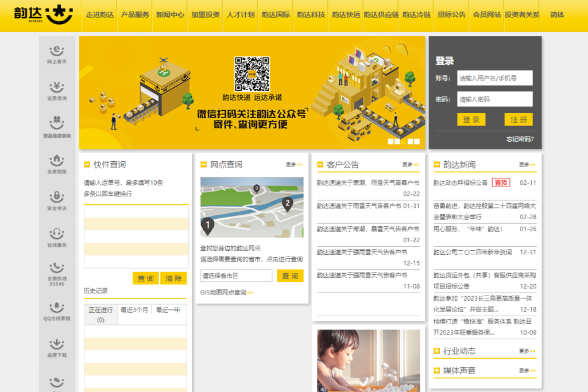Image resolution: width=588 pixels, height=392 pixels.
Task: Open the QQ在线客服 sidebar icon
Action: click(x=57, y=311)
